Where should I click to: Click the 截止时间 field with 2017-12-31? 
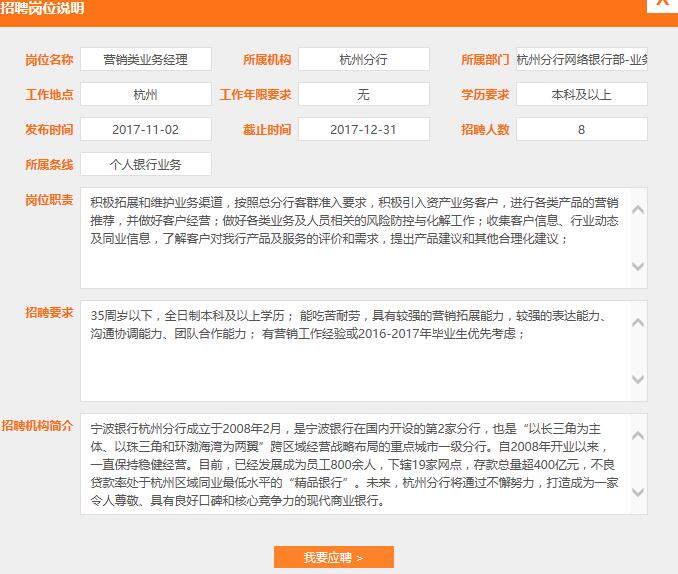[364, 130]
